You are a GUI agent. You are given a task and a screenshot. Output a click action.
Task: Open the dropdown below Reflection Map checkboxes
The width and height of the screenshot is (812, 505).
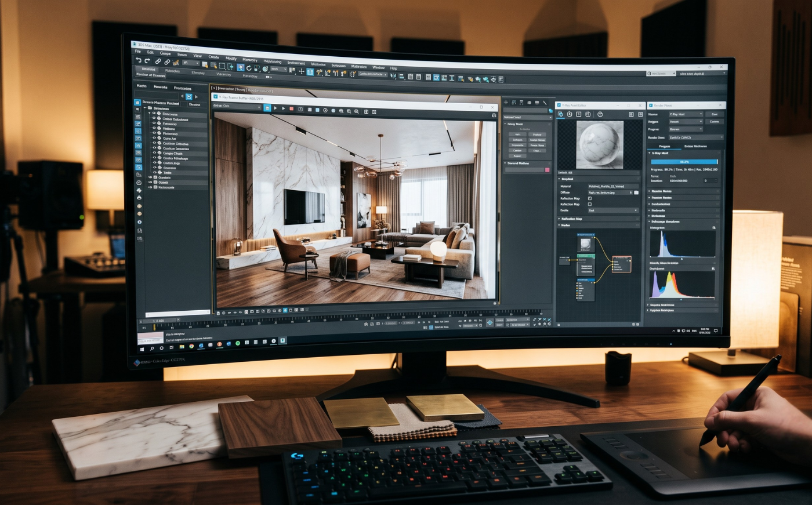(x=613, y=210)
